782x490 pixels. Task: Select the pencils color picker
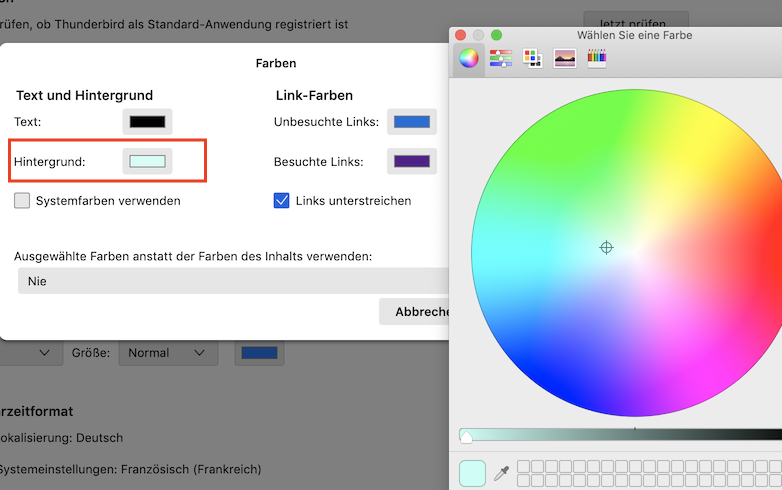click(596, 59)
